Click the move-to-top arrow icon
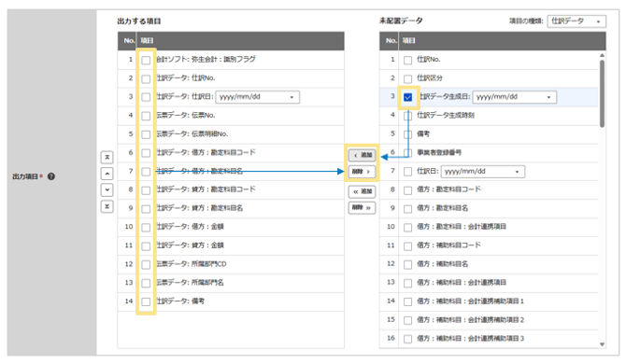This screenshot has height=364, width=626. coord(107,157)
